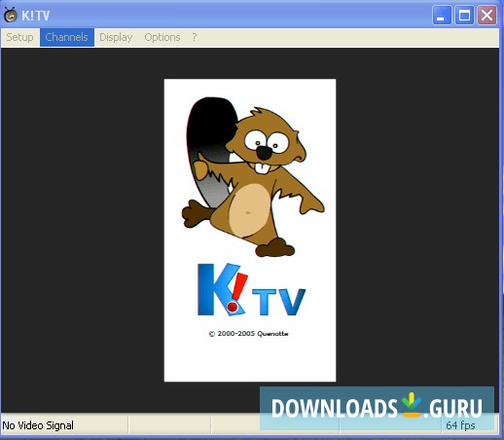Open the question mark help menu
This screenshot has height=440, width=504.
[x=195, y=37]
